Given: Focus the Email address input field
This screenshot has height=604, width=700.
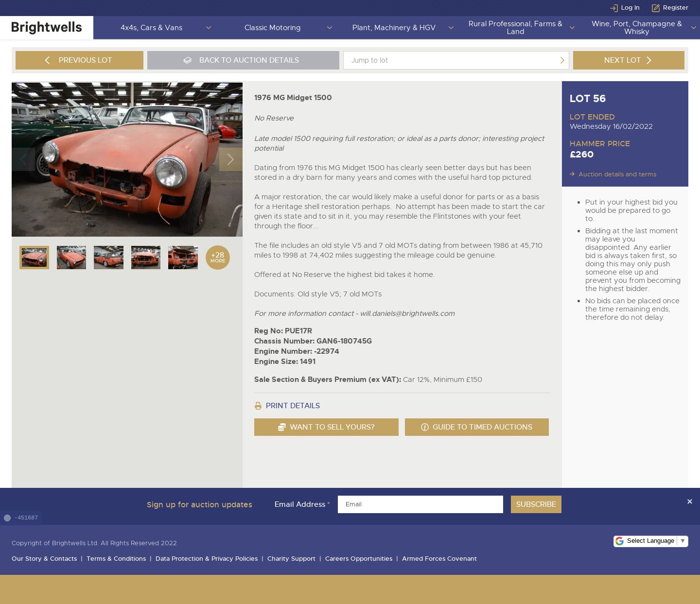Looking at the screenshot, I should pos(420,504).
